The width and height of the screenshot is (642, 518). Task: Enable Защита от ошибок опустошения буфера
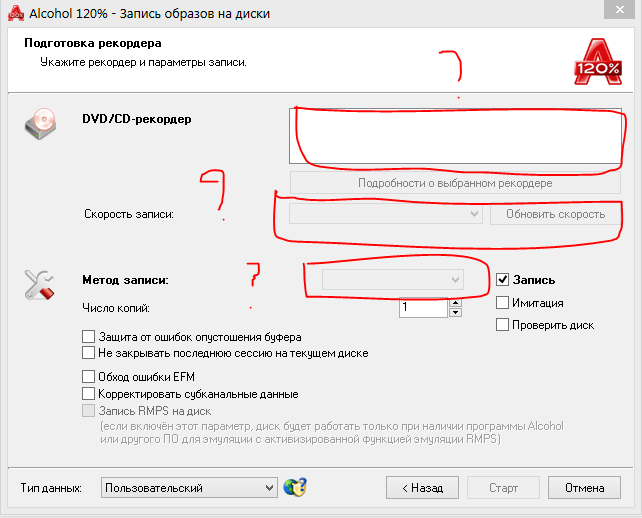point(88,337)
